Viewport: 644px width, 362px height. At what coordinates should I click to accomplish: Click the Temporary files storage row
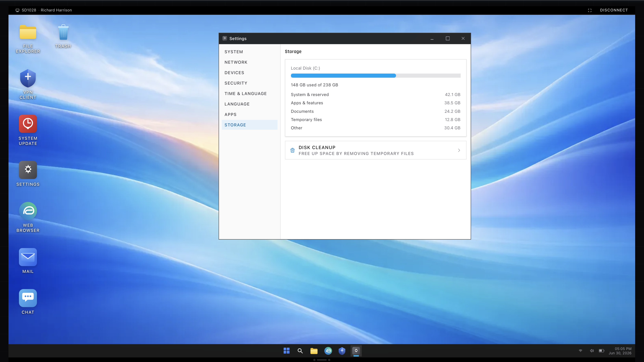376,120
